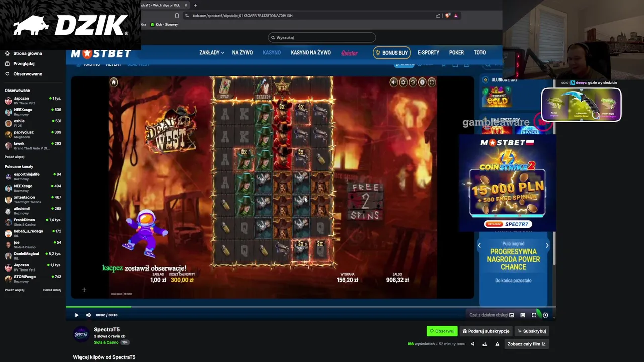Expand ZAKŁADY dropdown in Mostbet menu
Viewport: 644px width, 362px height.
(x=211, y=53)
